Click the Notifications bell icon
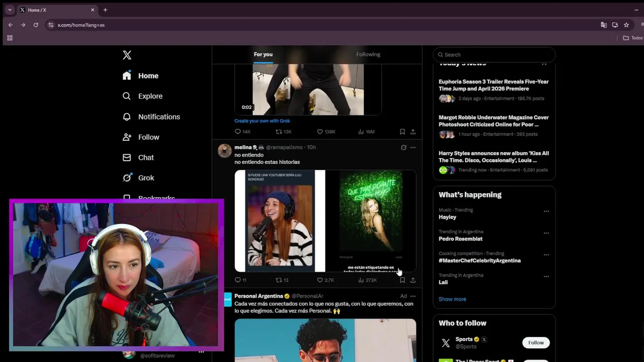 tap(127, 117)
